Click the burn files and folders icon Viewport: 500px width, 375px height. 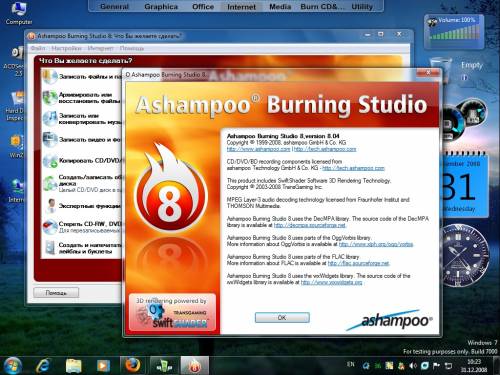point(50,77)
